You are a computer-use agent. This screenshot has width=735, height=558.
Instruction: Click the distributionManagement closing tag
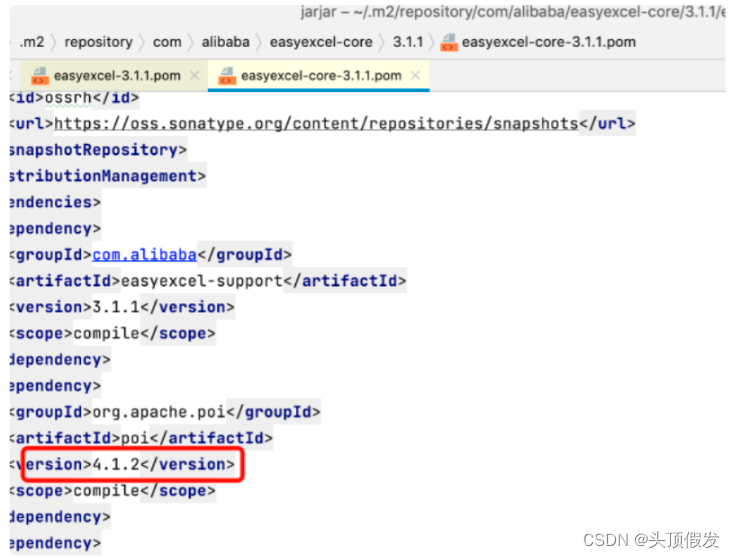(107, 176)
